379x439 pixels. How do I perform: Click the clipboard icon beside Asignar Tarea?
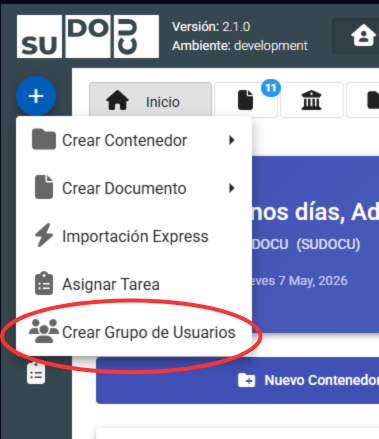point(44,284)
